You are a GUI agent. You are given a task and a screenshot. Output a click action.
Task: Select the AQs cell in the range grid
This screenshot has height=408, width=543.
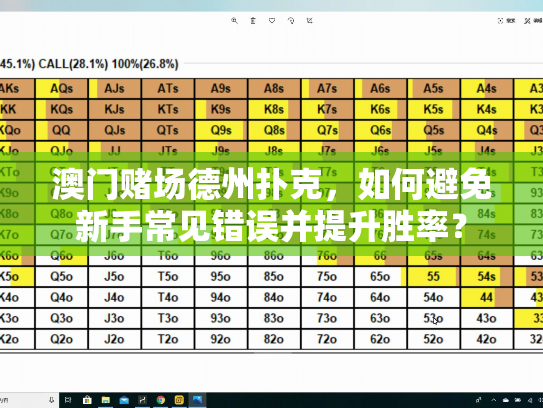(62, 89)
